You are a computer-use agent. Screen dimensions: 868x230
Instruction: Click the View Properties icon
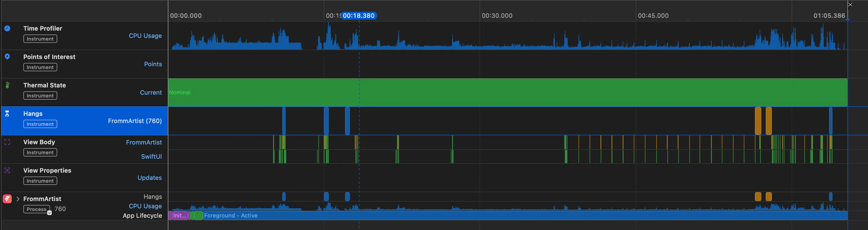(7, 171)
